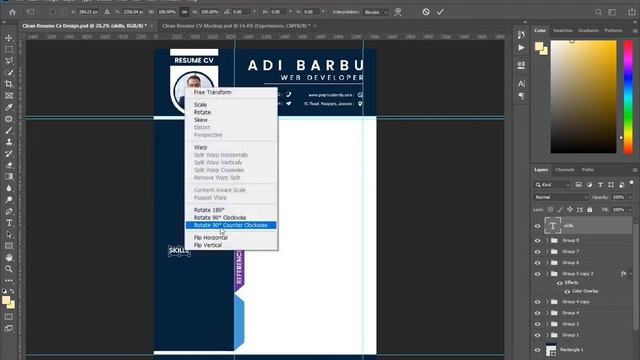This screenshot has width=640, height=360.
Task: Commit the transform with the checkmark
Action: tap(440, 12)
